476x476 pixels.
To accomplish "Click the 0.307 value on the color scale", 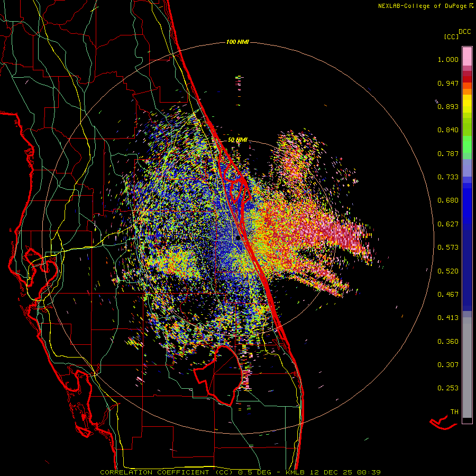I will tap(448, 365).
